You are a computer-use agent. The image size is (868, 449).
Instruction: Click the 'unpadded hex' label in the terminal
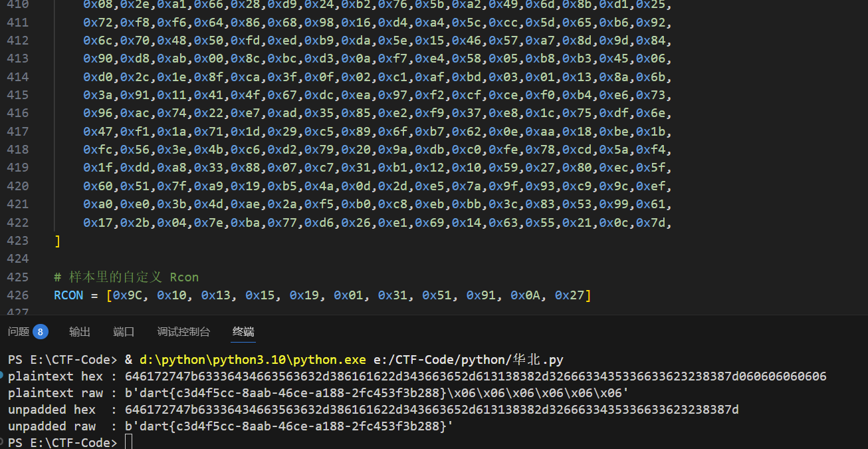[x=52, y=410]
